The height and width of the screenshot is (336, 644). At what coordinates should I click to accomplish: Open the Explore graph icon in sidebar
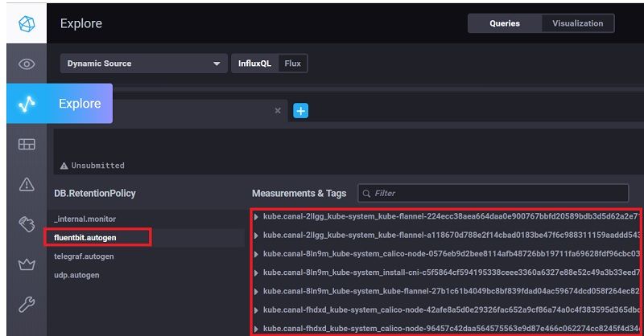[27, 104]
